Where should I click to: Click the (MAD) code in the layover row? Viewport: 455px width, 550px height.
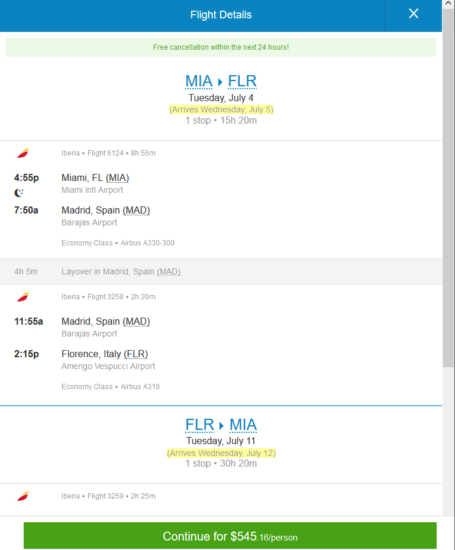(x=168, y=272)
